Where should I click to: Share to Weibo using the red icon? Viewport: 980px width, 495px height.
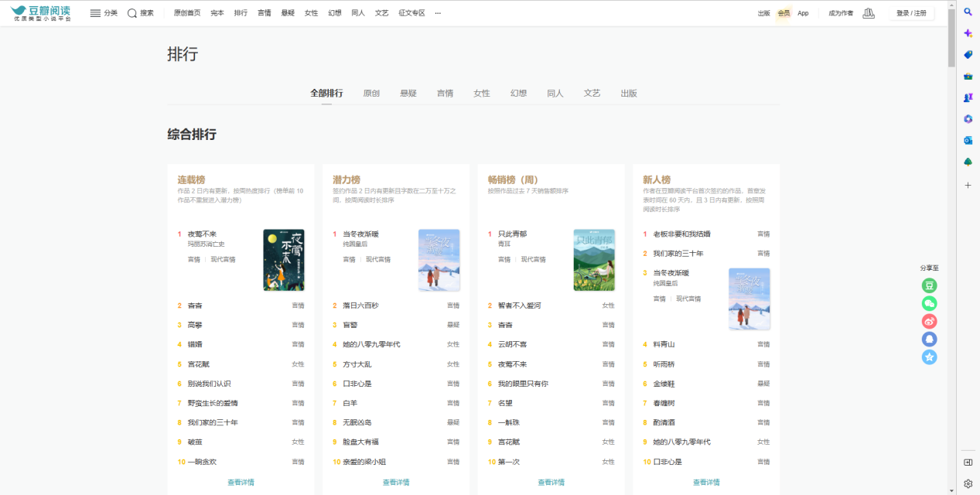coord(929,322)
